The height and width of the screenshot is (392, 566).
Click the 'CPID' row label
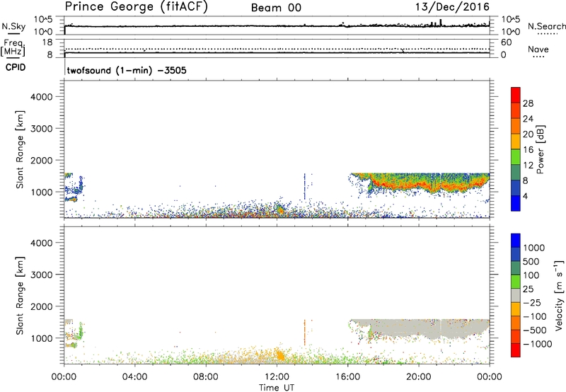15,67
